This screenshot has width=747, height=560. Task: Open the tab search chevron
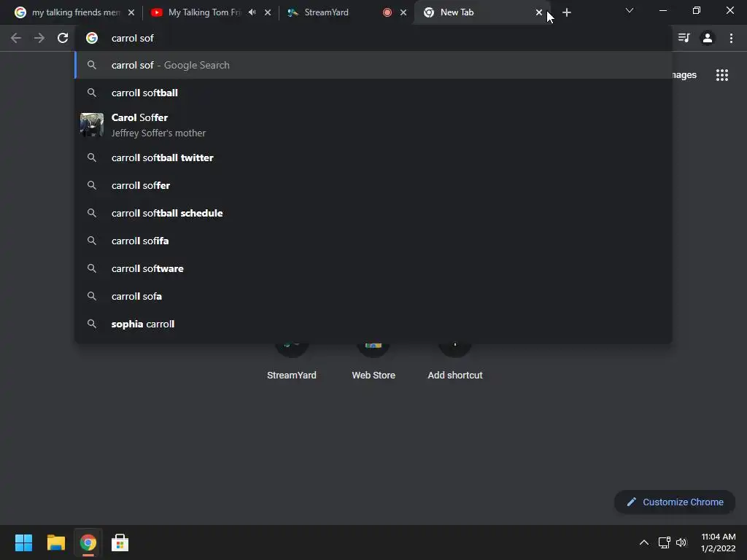point(630,10)
